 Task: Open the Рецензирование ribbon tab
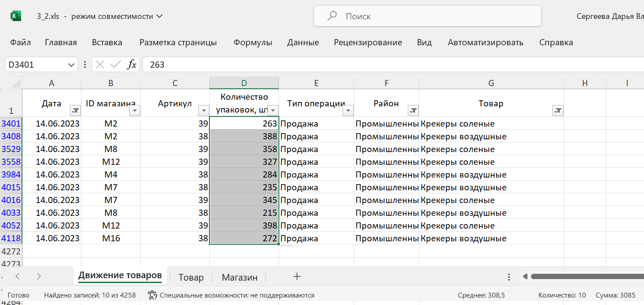368,43
